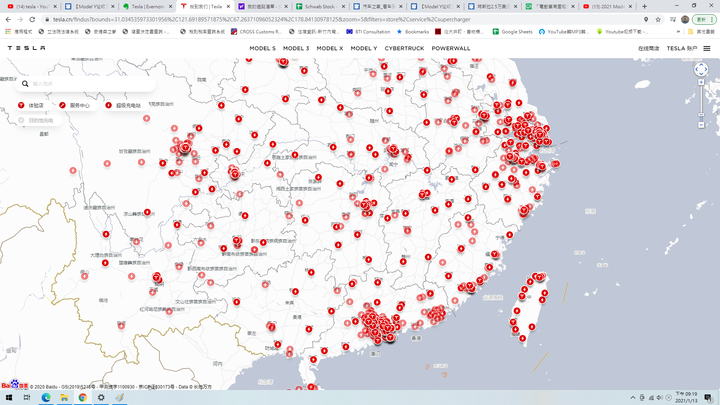Open the volume icon in system tray
Image resolution: width=720 pixels, height=405 pixels.
click(x=659, y=398)
